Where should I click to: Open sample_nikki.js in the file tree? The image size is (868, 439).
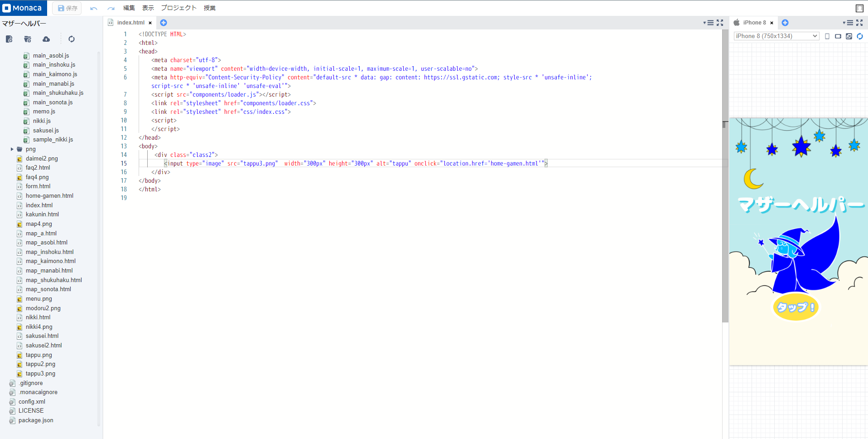(53, 140)
